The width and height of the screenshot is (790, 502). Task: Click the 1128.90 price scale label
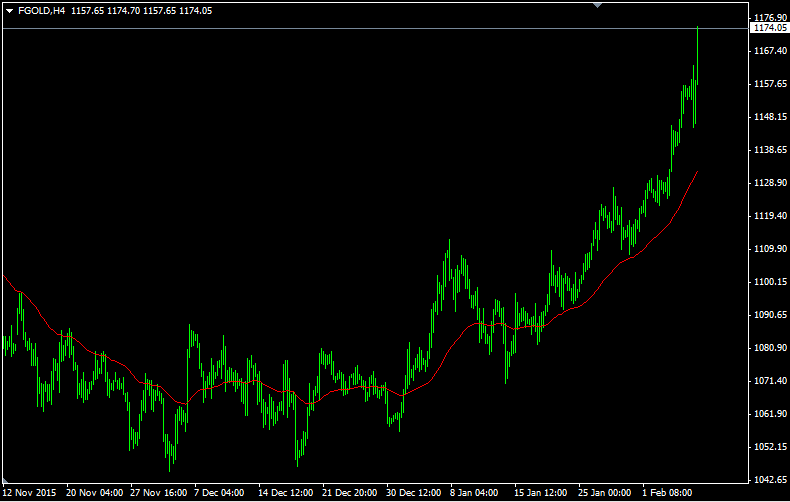click(770, 182)
